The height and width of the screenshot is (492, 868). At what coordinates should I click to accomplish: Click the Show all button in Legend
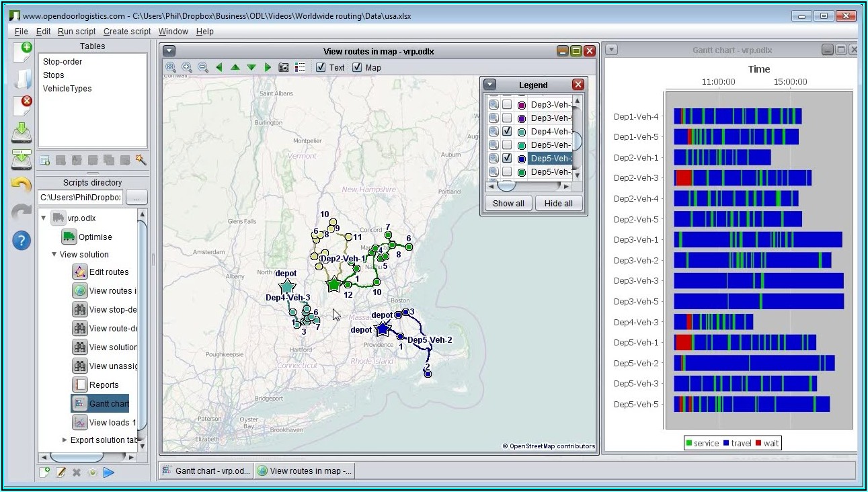(x=508, y=204)
